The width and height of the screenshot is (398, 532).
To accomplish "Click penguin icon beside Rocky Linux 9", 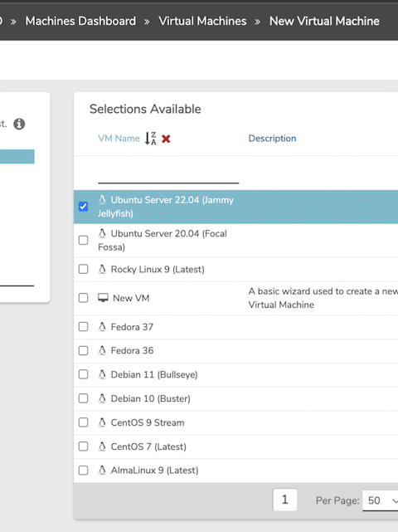I will click(102, 270).
